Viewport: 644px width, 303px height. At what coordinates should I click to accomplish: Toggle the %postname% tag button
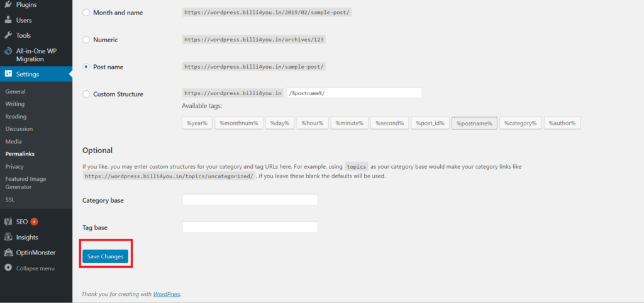click(x=474, y=123)
